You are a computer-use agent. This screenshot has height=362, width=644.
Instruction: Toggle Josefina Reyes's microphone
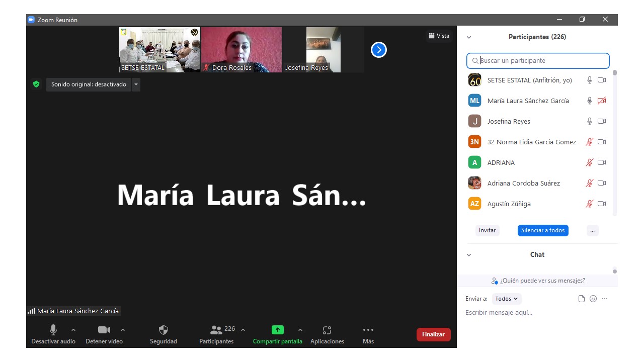coord(590,121)
